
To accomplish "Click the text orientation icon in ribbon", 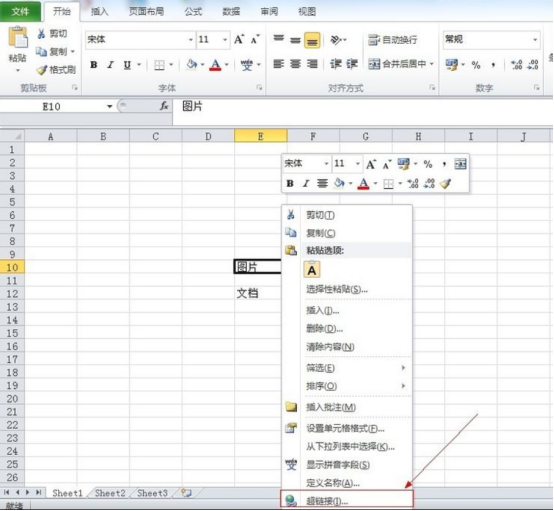I will (336, 40).
